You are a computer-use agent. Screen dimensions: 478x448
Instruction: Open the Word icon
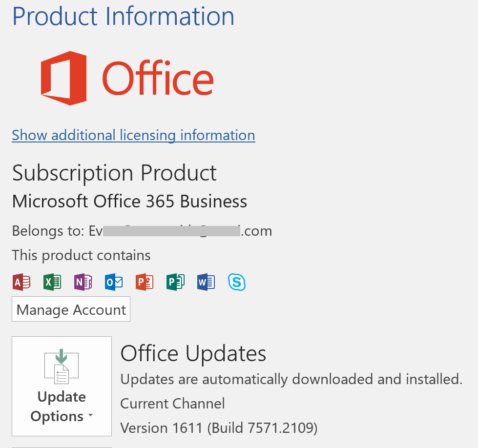pyautogui.click(x=206, y=282)
